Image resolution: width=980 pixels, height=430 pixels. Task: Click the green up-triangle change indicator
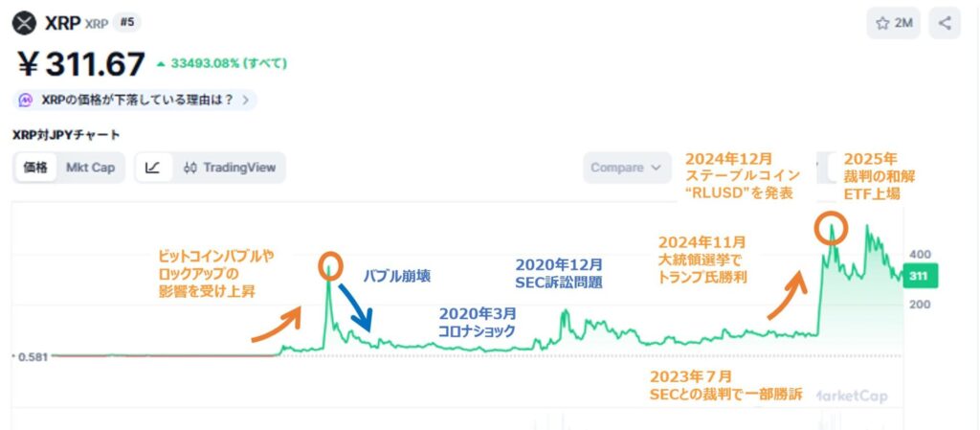[x=163, y=64]
